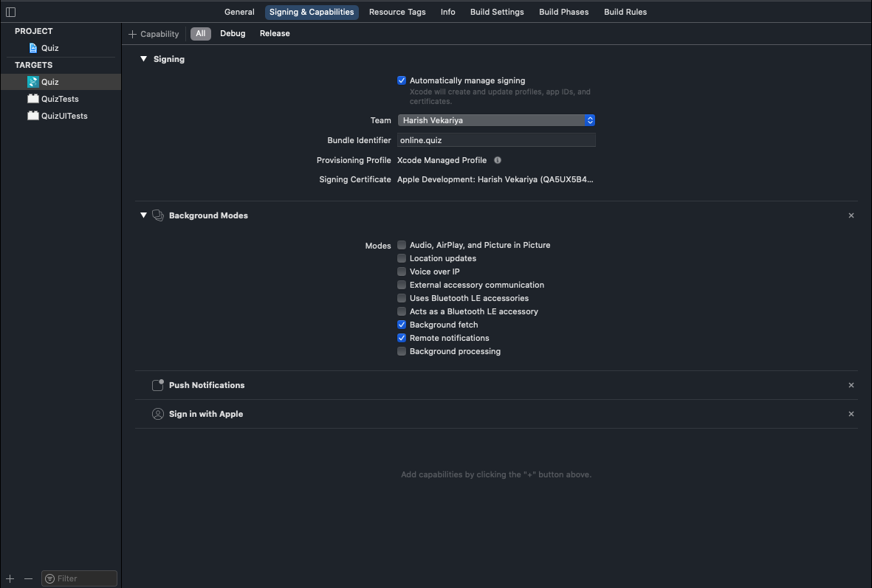
Task: Switch to the Build Settings tab
Action: pyautogui.click(x=497, y=12)
